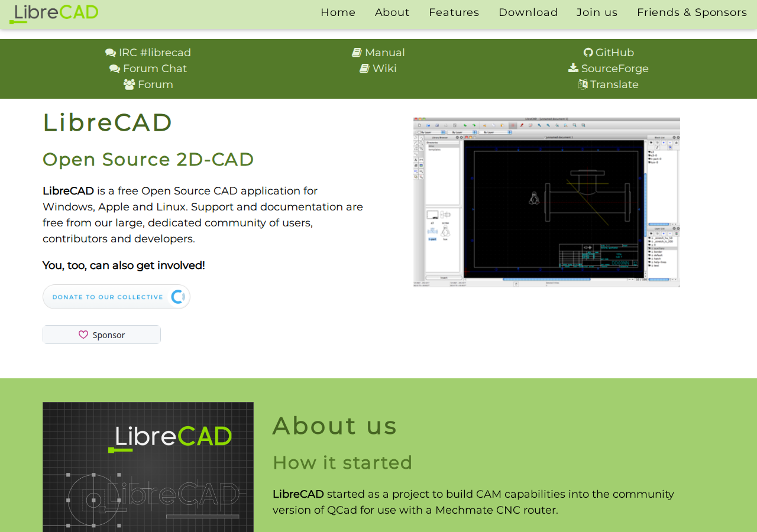
Task: Click 'You, too, can also get involved!' text
Action: pyautogui.click(x=124, y=265)
